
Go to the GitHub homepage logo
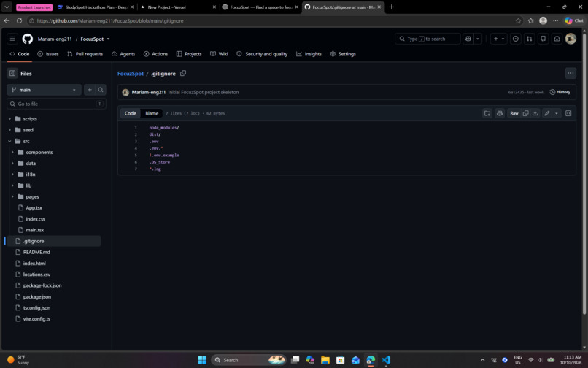28,39
